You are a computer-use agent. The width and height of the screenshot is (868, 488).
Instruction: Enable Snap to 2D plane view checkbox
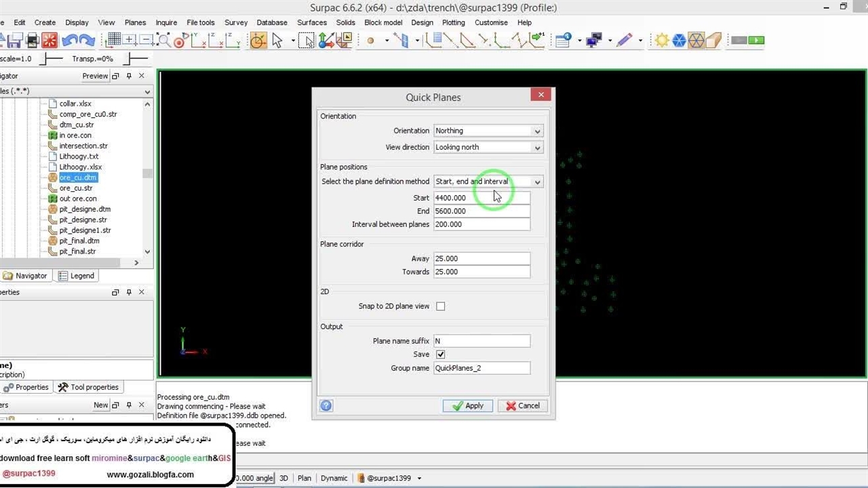coord(441,306)
